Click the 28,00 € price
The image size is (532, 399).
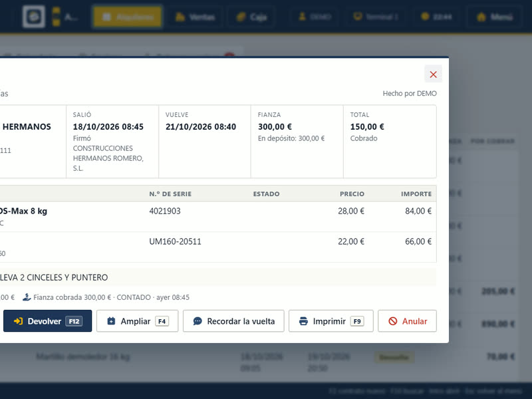point(351,211)
